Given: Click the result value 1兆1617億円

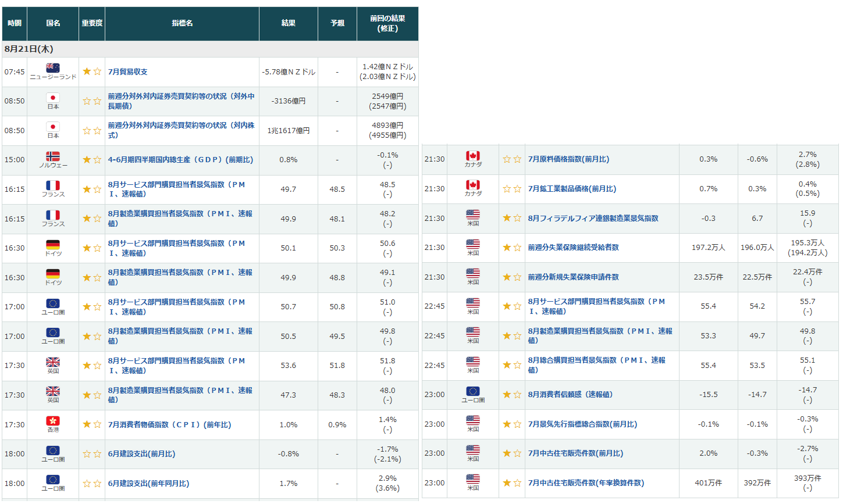Looking at the screenshot, I should (289, 130).
